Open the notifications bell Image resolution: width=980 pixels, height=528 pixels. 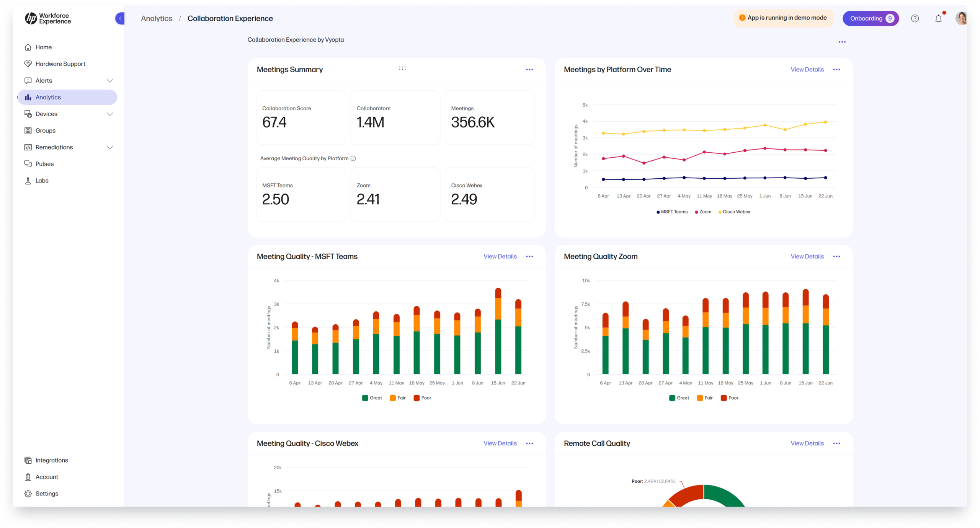(938, 18)
